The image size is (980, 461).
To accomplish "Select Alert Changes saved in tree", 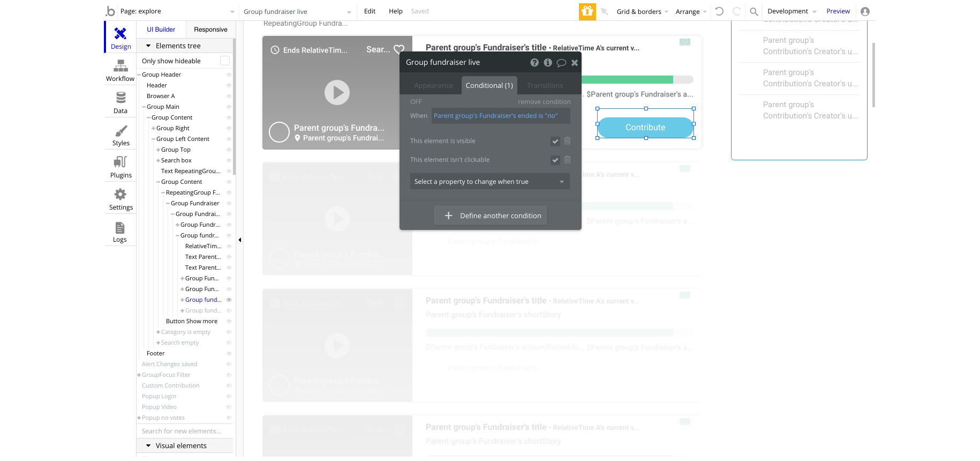I will pyautogui.click(x=169, y=364).
